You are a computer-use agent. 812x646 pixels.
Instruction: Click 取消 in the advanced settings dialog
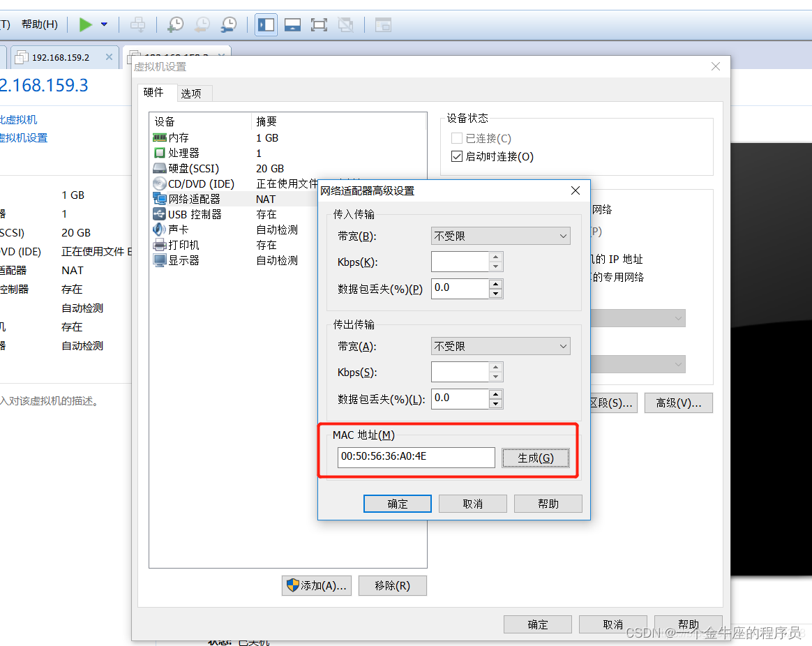(473, 504)
